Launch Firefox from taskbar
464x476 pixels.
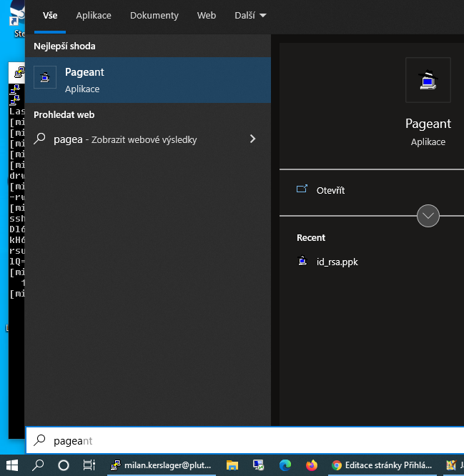pos(312,465)
